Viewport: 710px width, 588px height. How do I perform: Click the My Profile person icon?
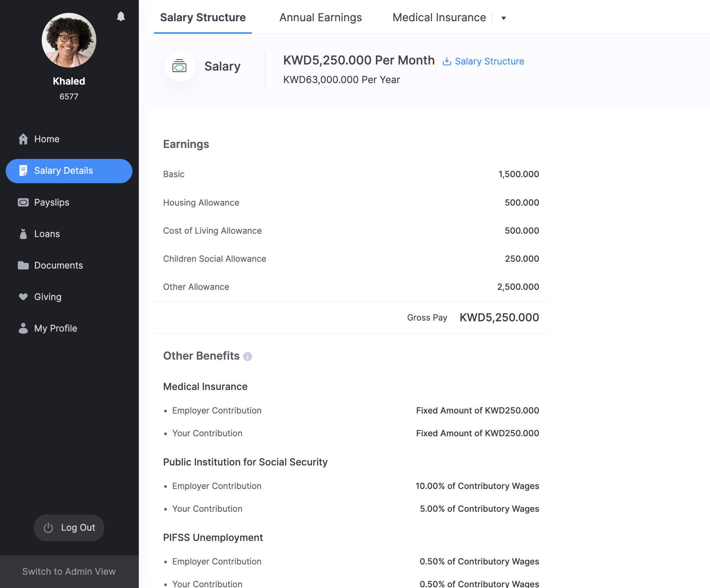pyautogui.click(x=23, y=329)
